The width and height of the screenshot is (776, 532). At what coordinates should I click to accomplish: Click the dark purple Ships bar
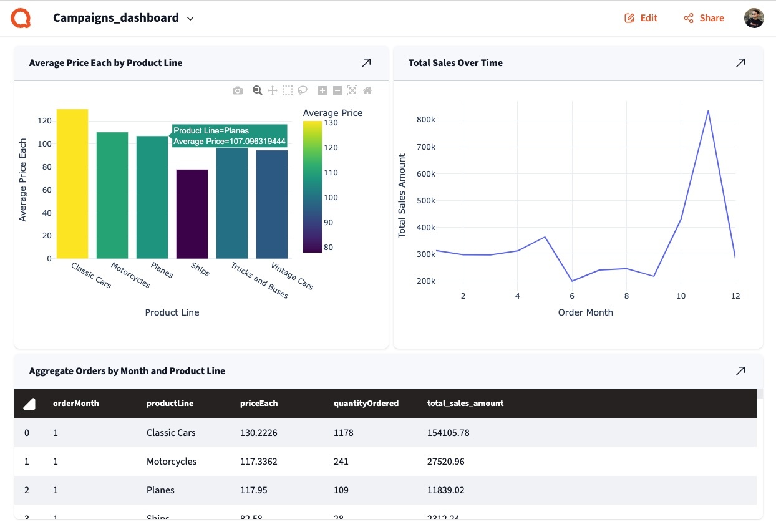click(192, 214)
